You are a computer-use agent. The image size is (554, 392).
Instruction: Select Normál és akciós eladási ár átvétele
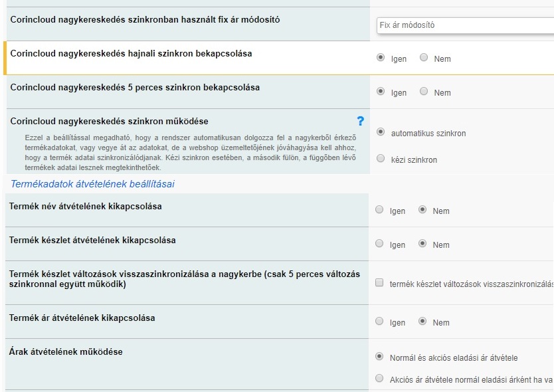(378, 357)
